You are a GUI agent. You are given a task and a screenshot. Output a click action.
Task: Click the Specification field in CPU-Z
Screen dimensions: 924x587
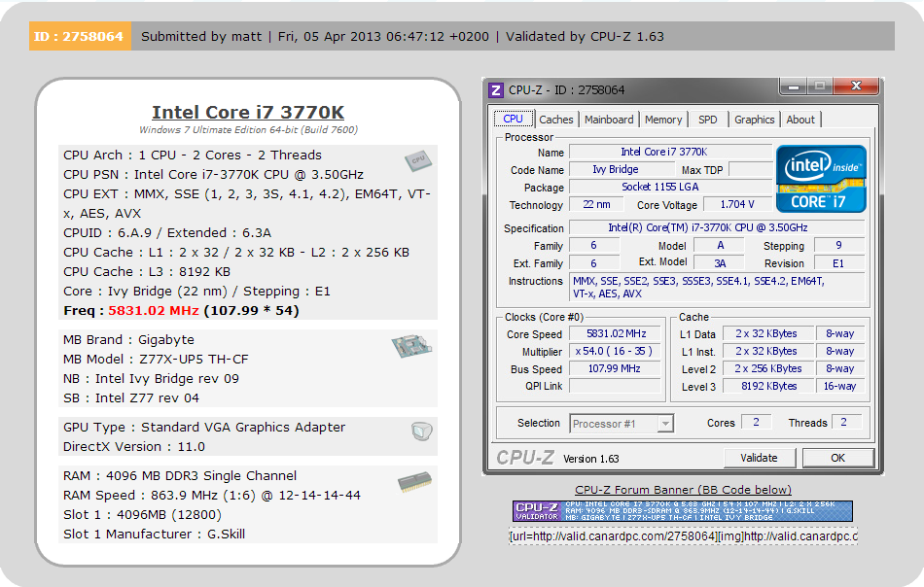coord(717,227)
